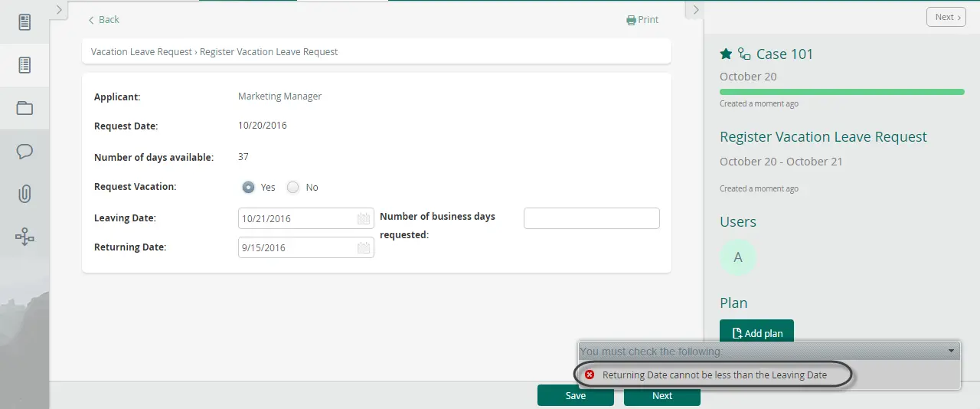Open the folder icon in sidebar
Viewport: 980px width, 409px height.
[24, 108]
